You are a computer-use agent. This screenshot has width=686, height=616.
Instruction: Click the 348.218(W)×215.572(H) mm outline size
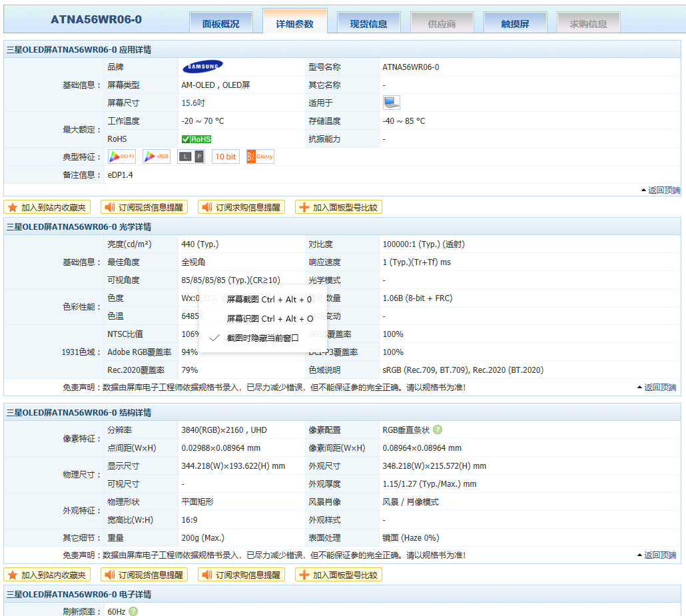click(x=434, y=466)
